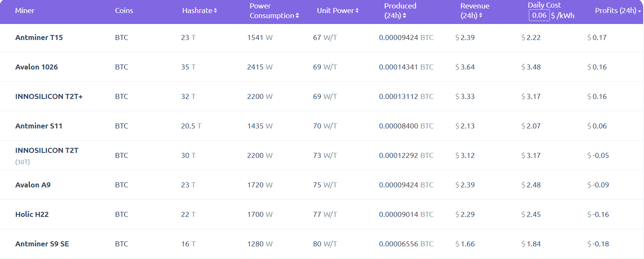Select the Antminer S9 SE row name
The image size is (644, 259).
(x=42, y=244)
